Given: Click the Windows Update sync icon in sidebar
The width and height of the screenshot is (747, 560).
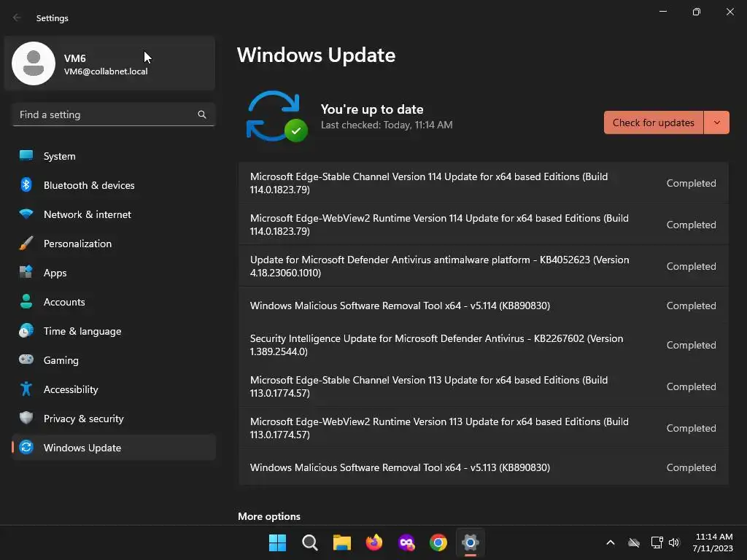Looking at the screenshot, I should [26, 447].
